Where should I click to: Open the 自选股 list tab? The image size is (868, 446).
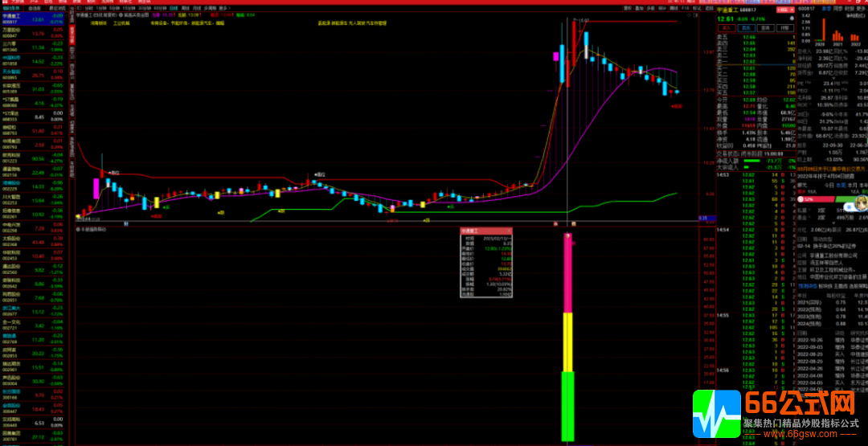point(35,10)
